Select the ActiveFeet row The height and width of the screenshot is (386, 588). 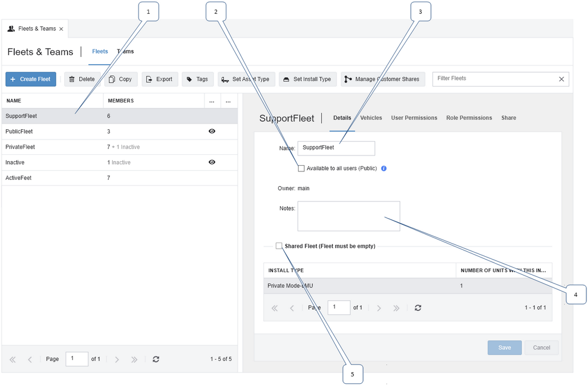tap(120, 178)
